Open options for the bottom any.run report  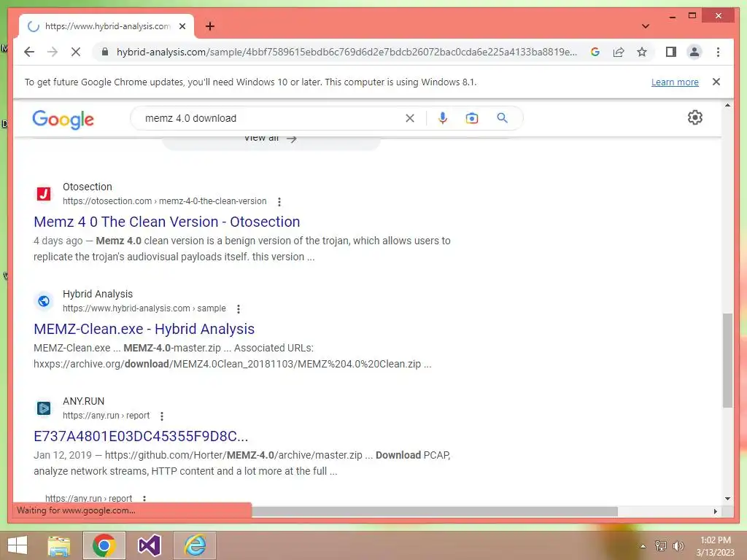pyautogui.click(x=144, y=499)
